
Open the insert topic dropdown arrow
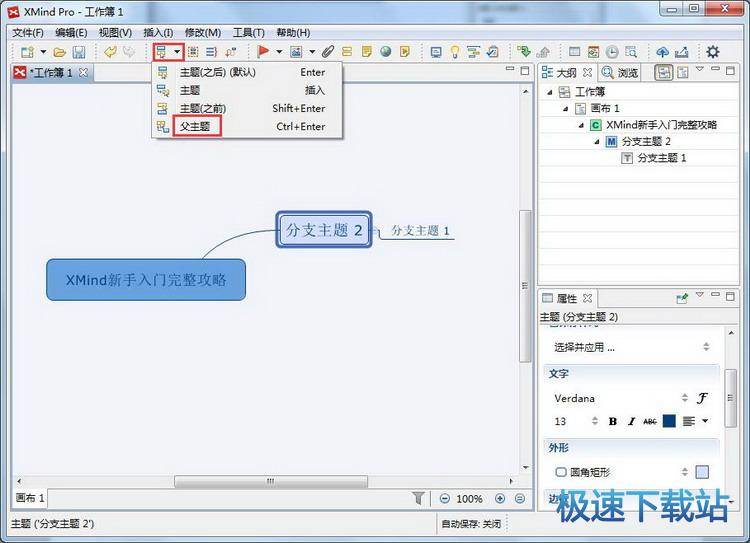tap(177, 52)
